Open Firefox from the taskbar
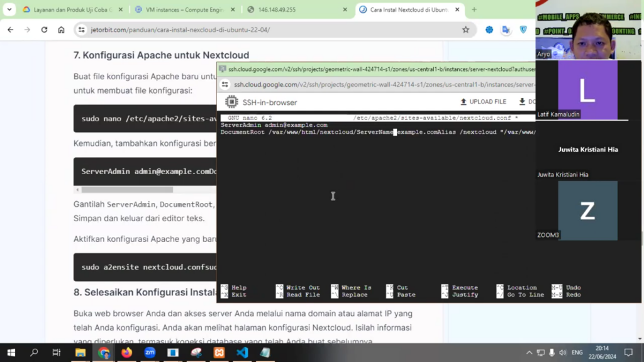 (x=127, y=353)
